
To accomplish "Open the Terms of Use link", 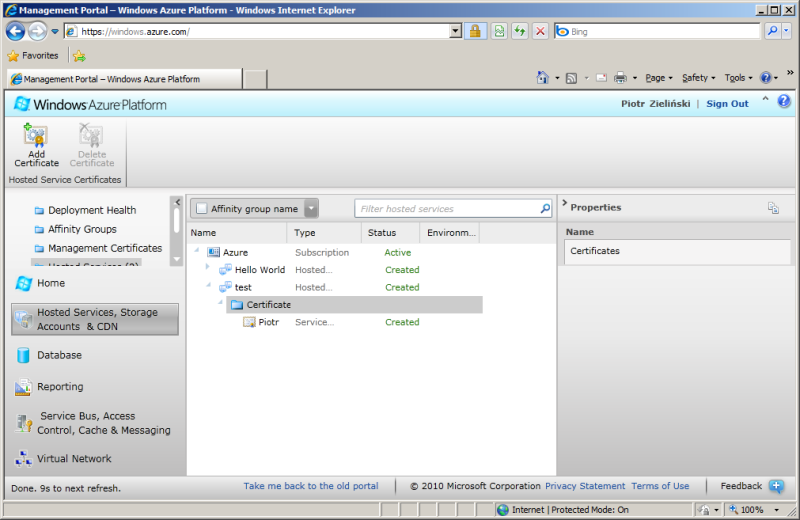I will tap(660, 486).
